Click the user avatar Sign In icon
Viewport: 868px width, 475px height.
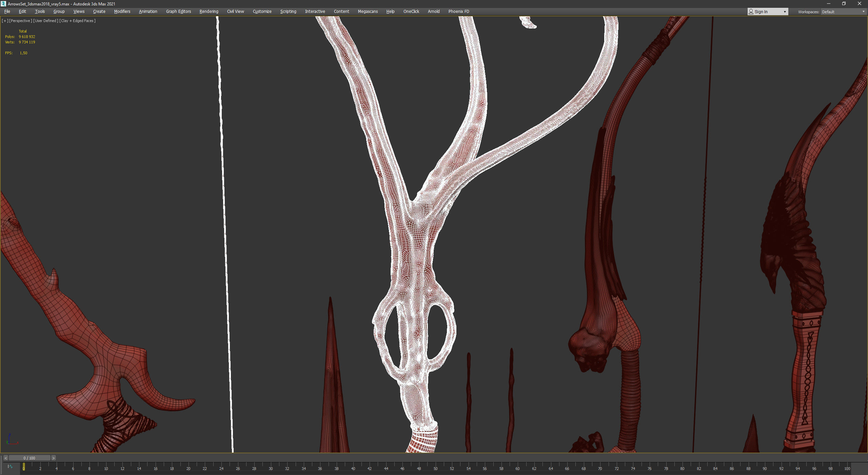(x=751, y=12)
